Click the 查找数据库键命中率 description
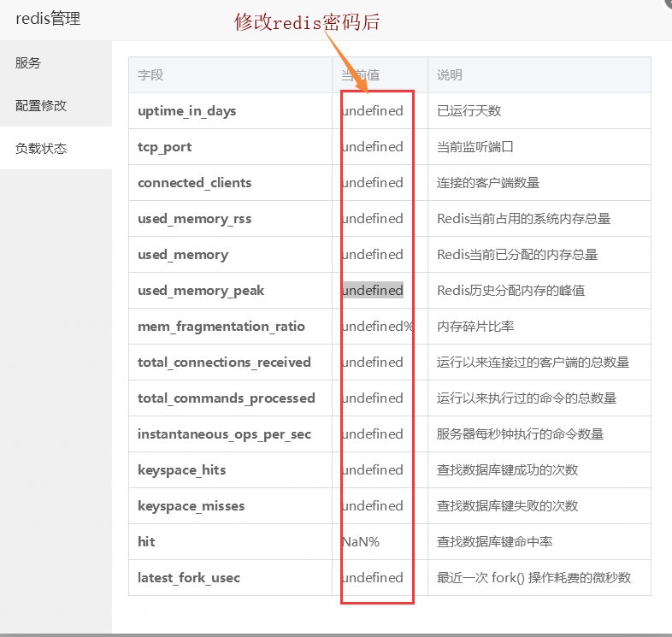This screenshot has width=672, height=637. coord(494,542)
